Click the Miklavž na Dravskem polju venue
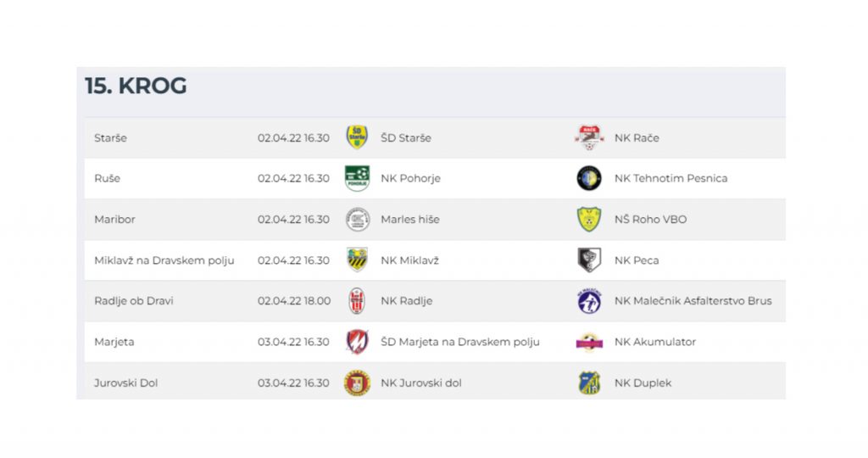Image resolution: width=868 pixels, height=458 pixels. (x=164, y=260)
